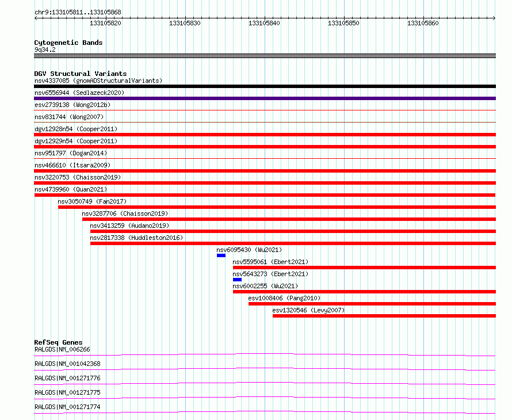Click the Cytogenetic Bands track title
This screenshot has width=512, height=420.
click(68, 43)
